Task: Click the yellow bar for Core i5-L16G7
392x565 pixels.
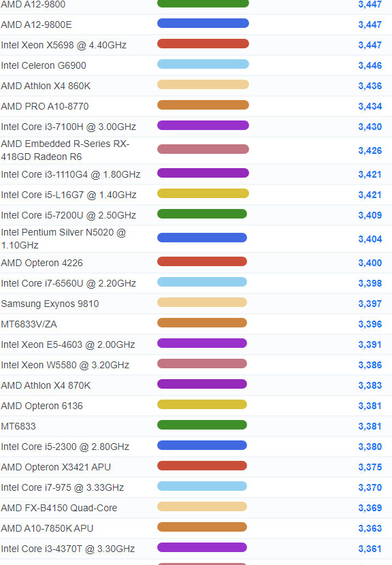Action: tap(203, 193)
